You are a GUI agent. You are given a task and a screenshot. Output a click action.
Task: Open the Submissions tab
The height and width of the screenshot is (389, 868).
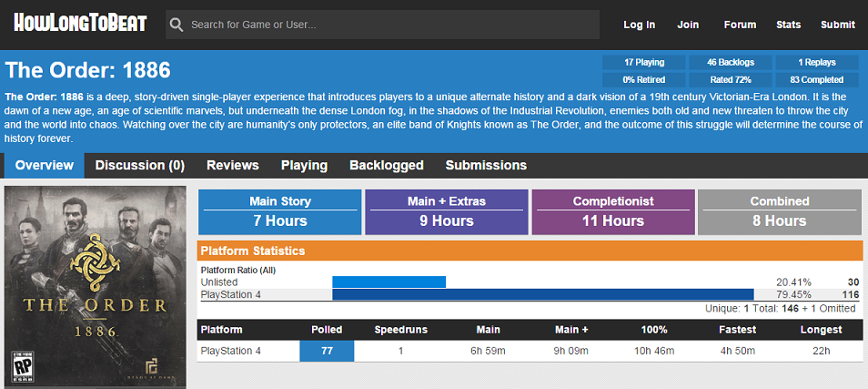pos(486,165)
